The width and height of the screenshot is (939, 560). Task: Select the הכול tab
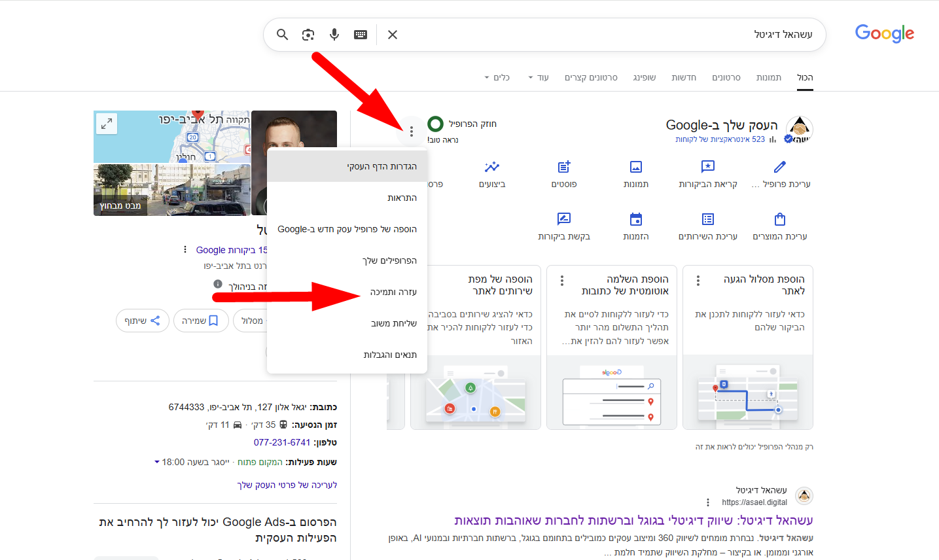coord(805,77)
